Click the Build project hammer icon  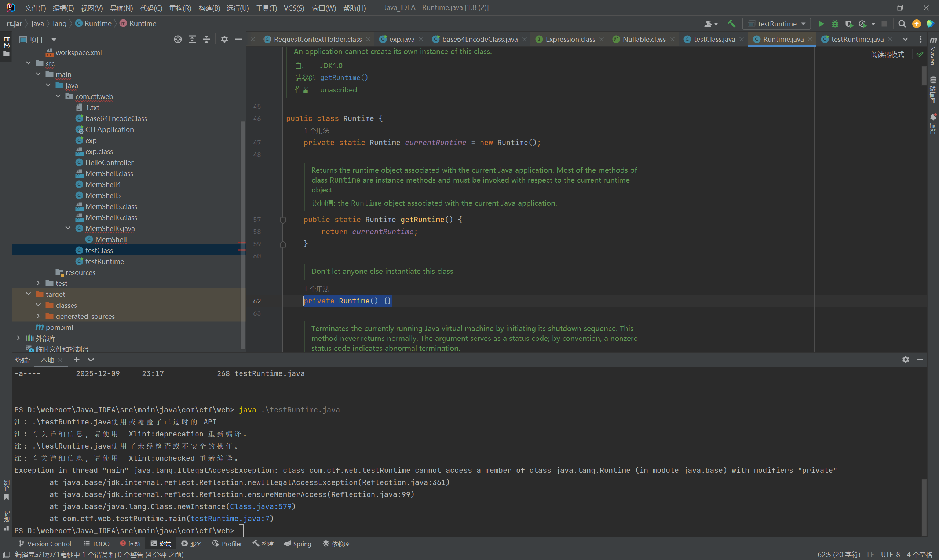pyautogui.click(x=731, y=24)
